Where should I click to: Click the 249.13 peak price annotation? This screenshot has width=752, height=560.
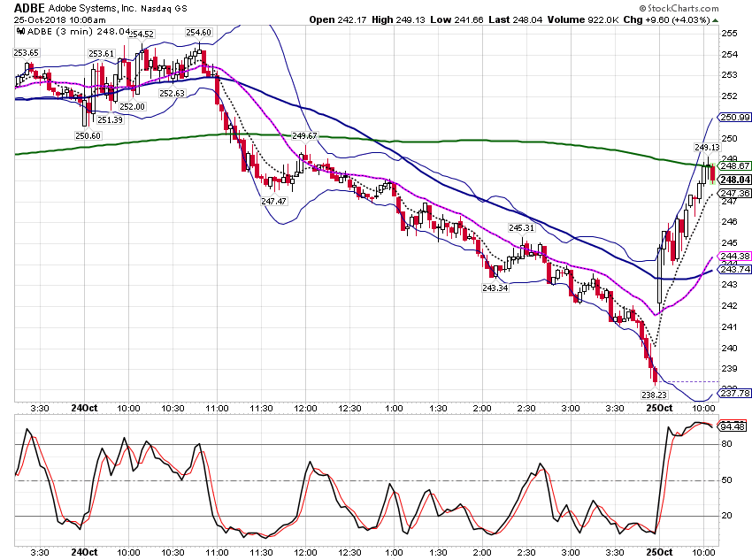707,147
